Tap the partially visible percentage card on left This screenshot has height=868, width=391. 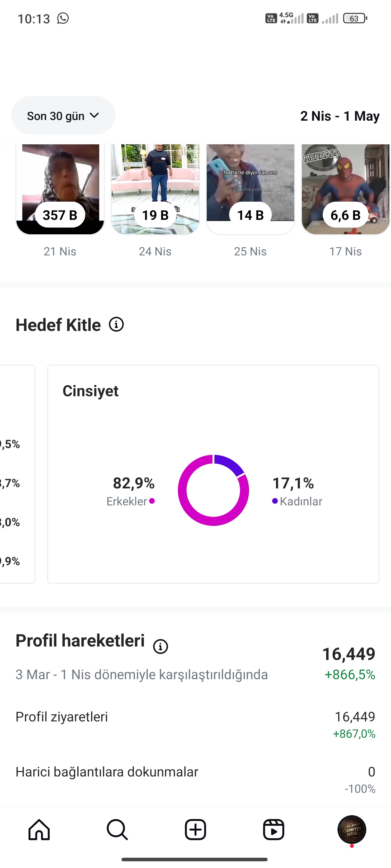tap(17, 474)
